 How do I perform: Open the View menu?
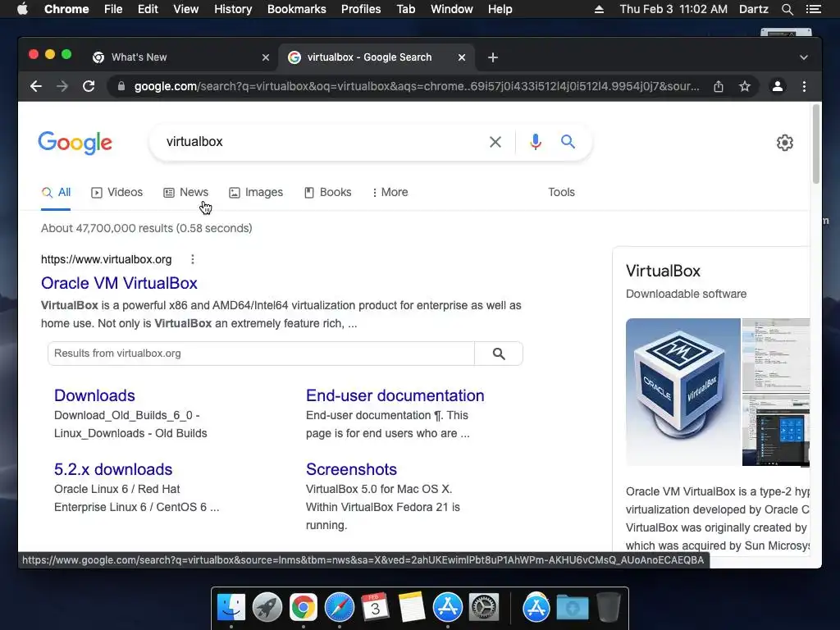coord(186,9)
